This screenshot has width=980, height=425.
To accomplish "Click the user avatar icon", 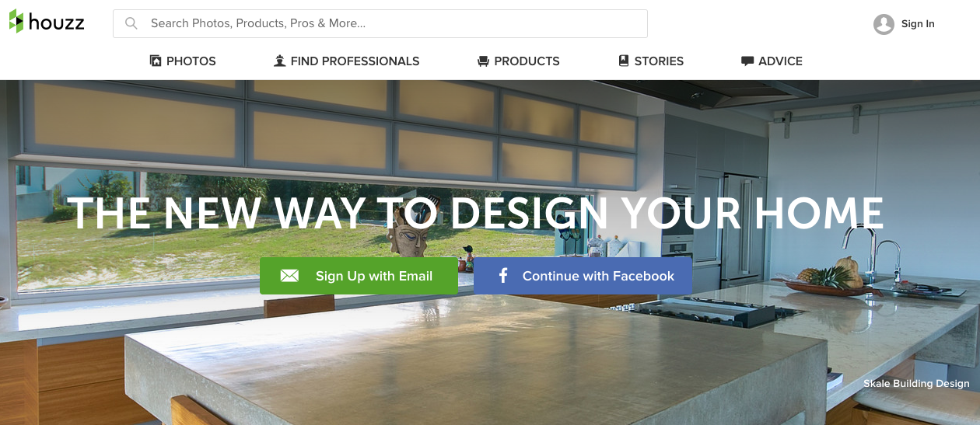I will coord(884,24).
